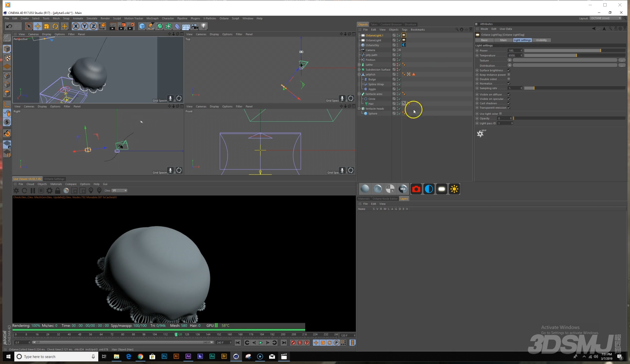
Task: Open the Octane Node Editor tab
Action: pos(385,199)
